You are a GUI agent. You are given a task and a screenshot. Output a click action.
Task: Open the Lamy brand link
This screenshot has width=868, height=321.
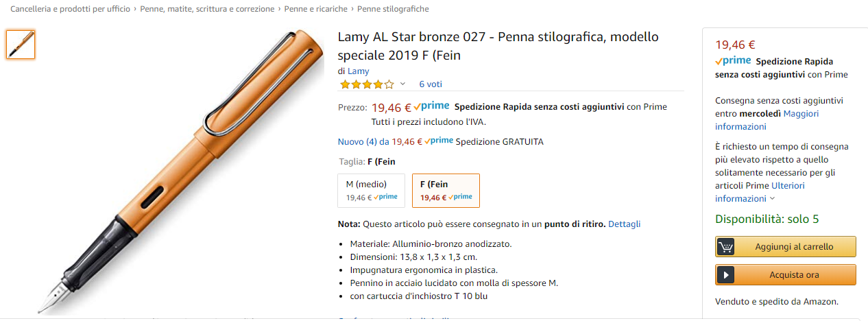coord(358,71)
